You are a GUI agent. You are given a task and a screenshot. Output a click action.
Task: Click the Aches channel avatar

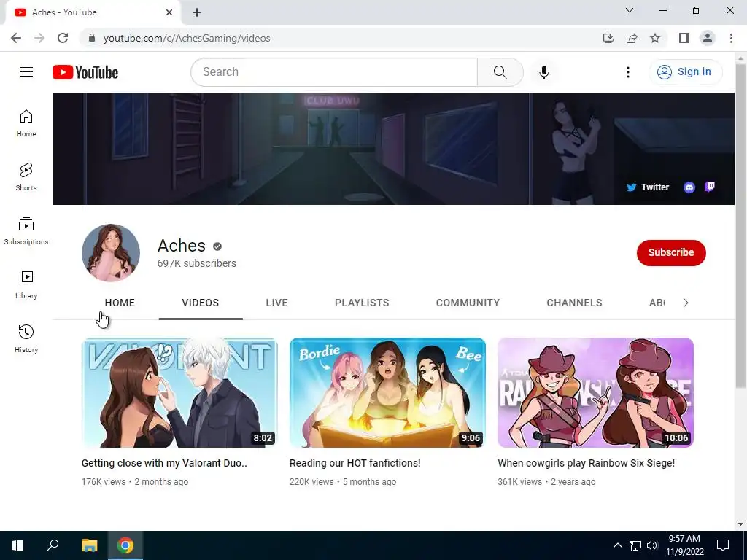[x=111, y=253]
